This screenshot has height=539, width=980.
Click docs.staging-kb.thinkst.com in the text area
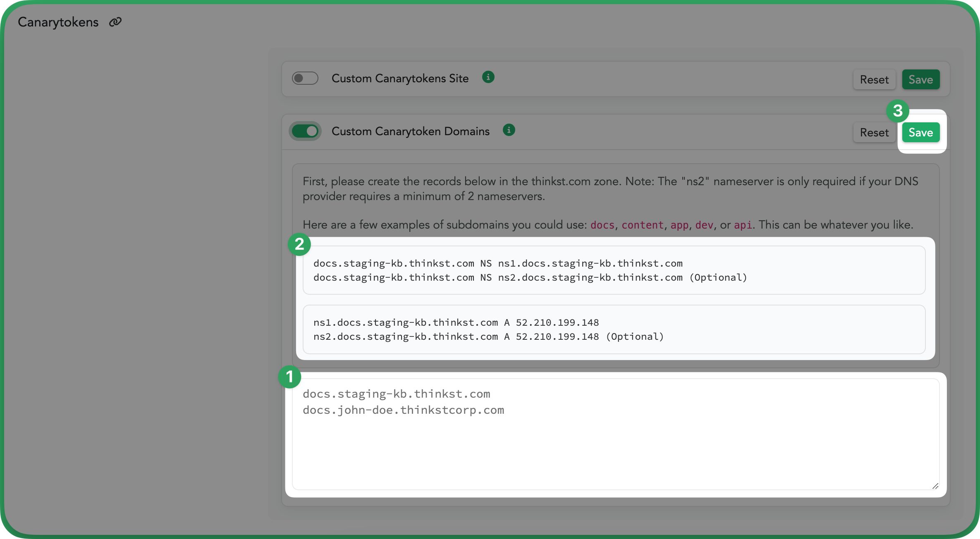point(396,394)
